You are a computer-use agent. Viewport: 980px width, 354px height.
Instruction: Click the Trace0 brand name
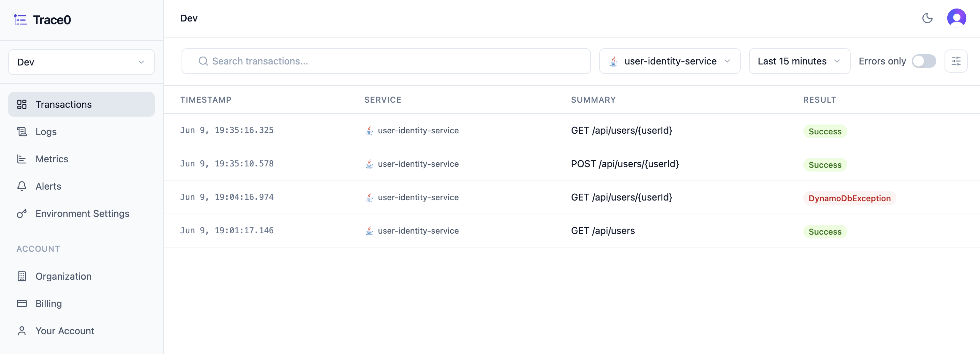click(x=52, y=20)
